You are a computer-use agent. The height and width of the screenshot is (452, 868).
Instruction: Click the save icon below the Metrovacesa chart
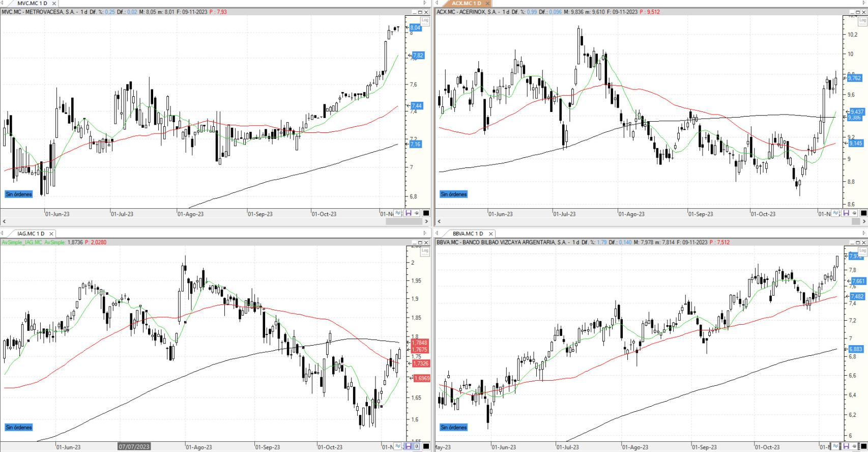click(408, 213)
